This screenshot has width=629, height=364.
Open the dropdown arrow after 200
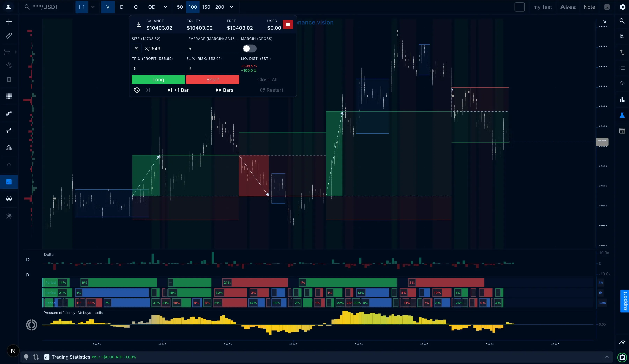click(231, 7)
